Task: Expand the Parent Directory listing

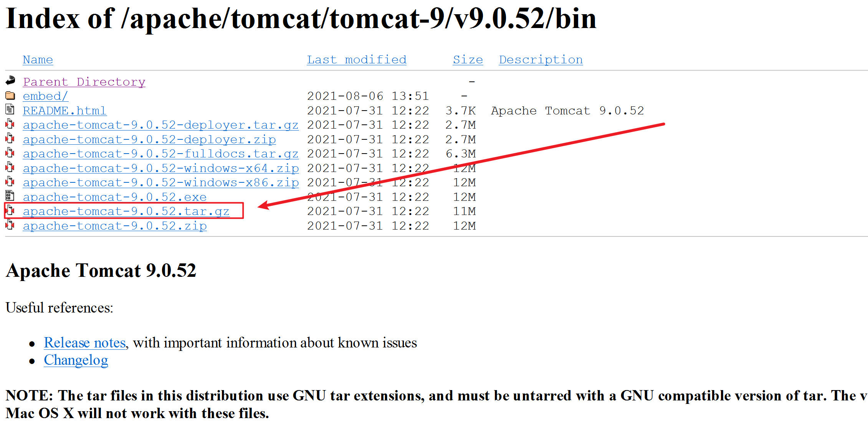Action: pyautogui.click(x=77, y=81)
